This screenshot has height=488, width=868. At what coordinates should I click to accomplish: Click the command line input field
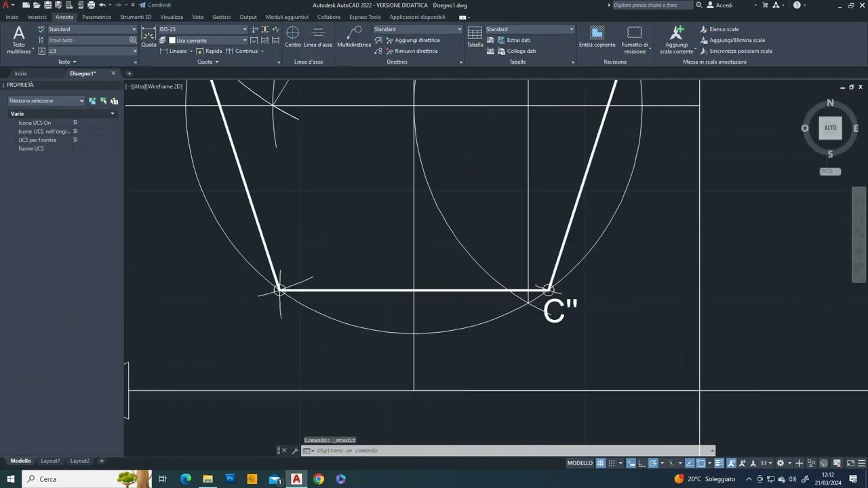point(512,451)
